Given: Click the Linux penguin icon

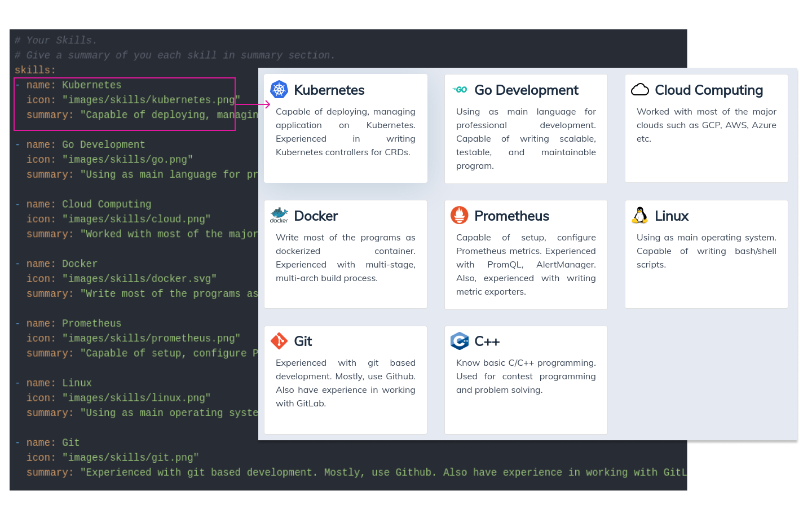Looking at the screenshot, I should pos(640,216).
